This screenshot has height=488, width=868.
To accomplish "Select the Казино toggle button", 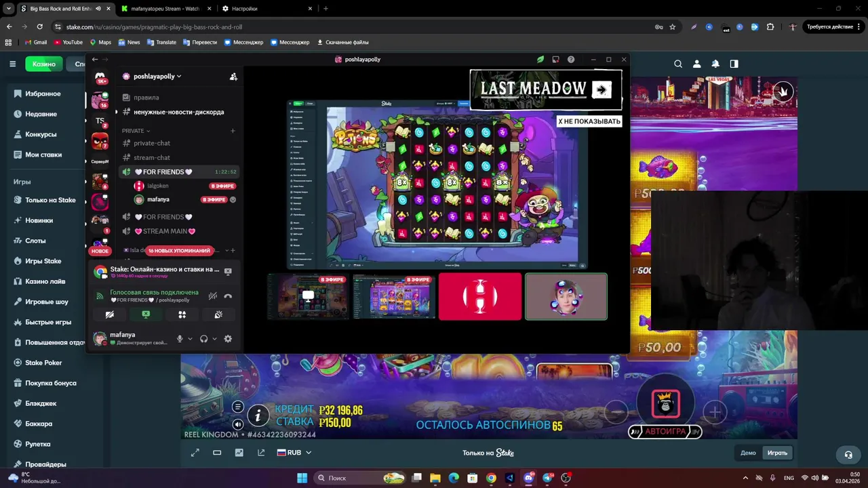I will pos(44,64).
